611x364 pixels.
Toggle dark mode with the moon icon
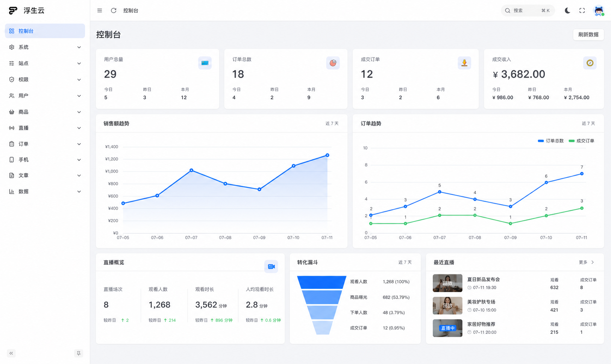567,11
